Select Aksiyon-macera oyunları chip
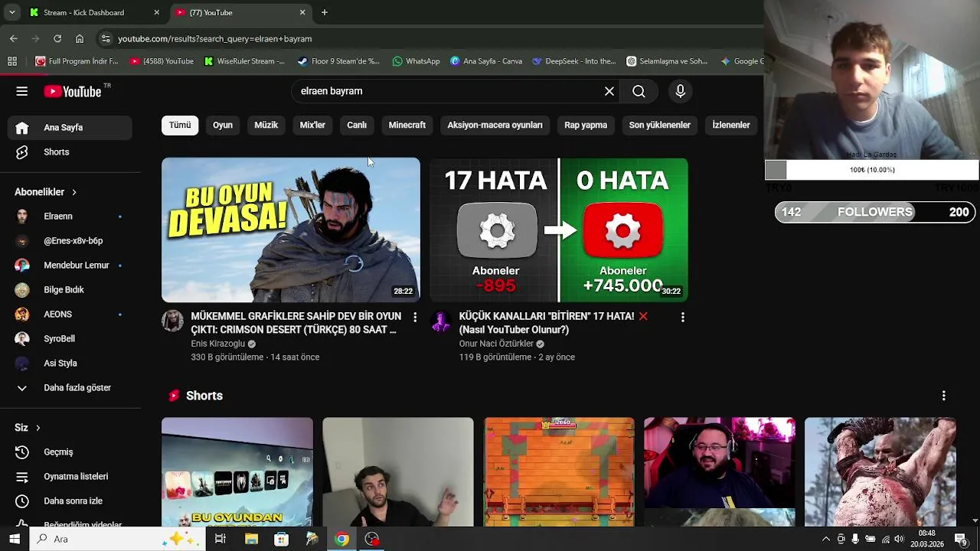This screenshot has height=551, width=980. (495, 126)
